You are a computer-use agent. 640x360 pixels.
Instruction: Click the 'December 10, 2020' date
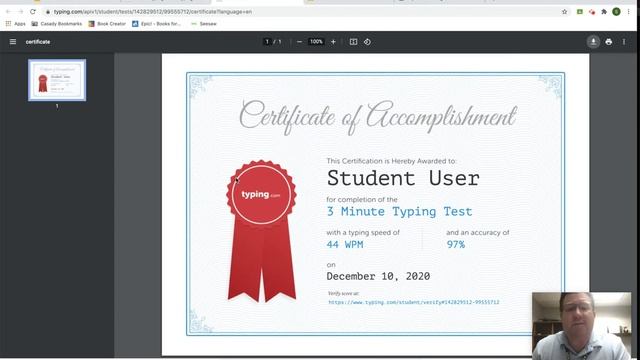[378, 276]
